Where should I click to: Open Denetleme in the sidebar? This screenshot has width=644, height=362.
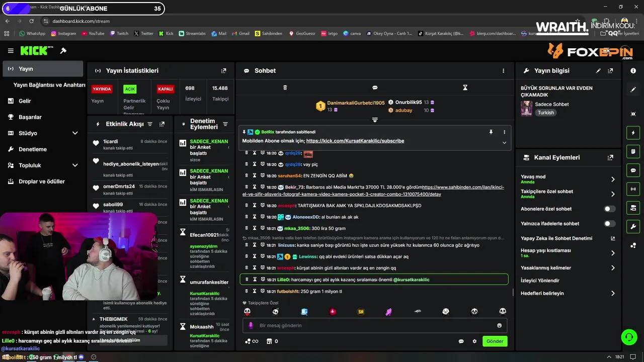click(x=43, y=149)
